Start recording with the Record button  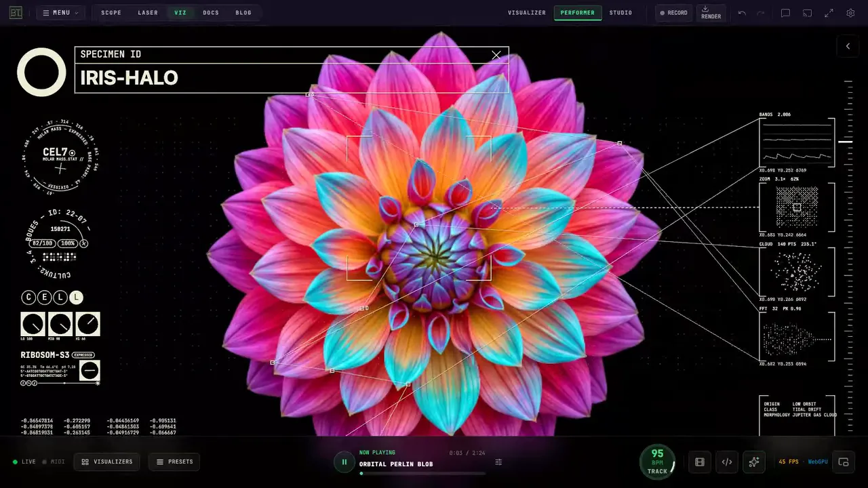pyautogui.click(x=673, y=13)
